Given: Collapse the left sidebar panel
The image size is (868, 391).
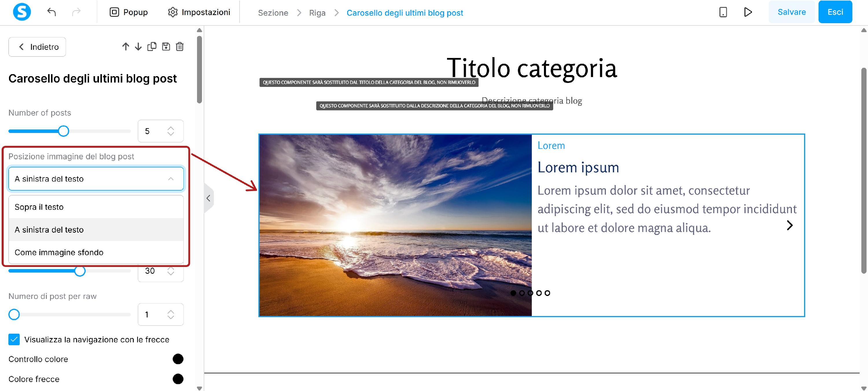Looking at the screenshot, I should (x=209, y=198).
